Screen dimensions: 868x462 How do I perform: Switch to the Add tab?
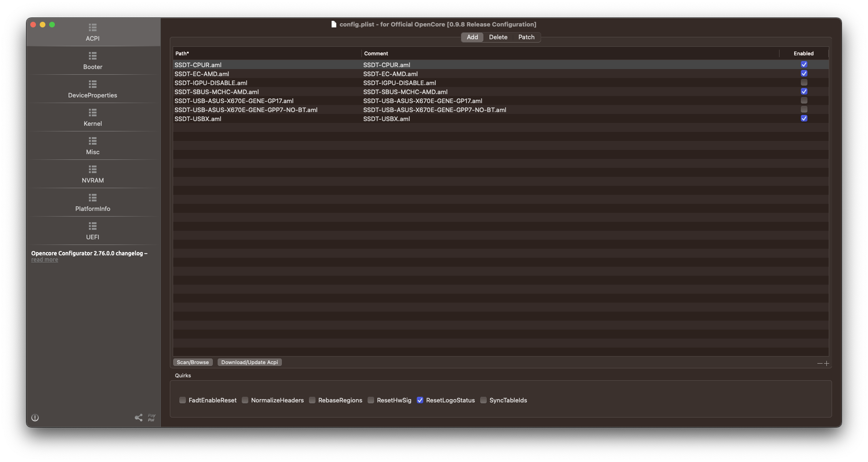(473, 37)
